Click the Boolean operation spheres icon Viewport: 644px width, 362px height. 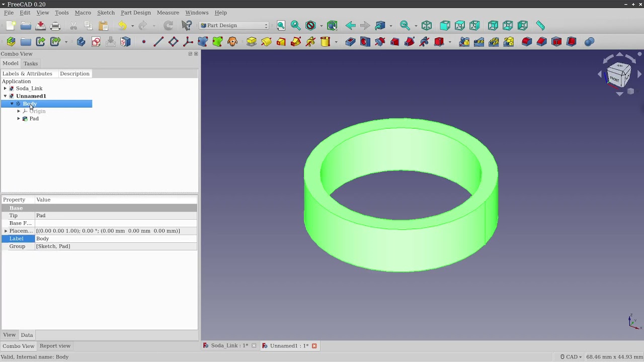pyautogui.click(x=590, y=42)
